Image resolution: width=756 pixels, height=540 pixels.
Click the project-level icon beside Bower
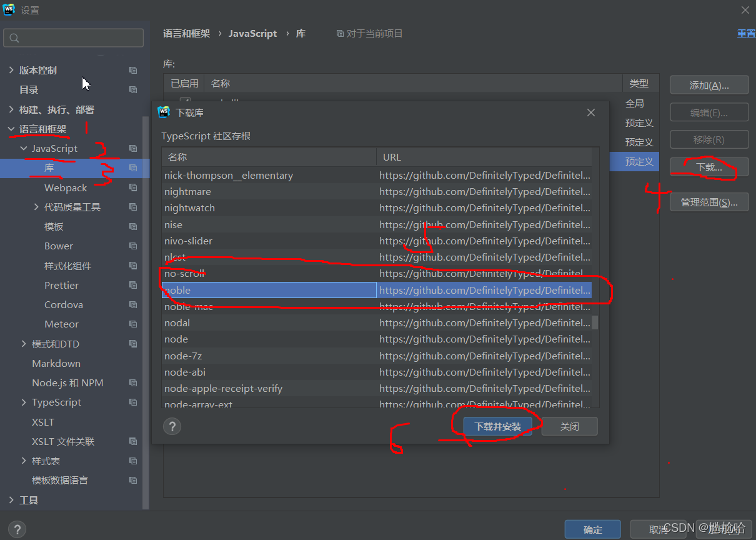[133, 246]
